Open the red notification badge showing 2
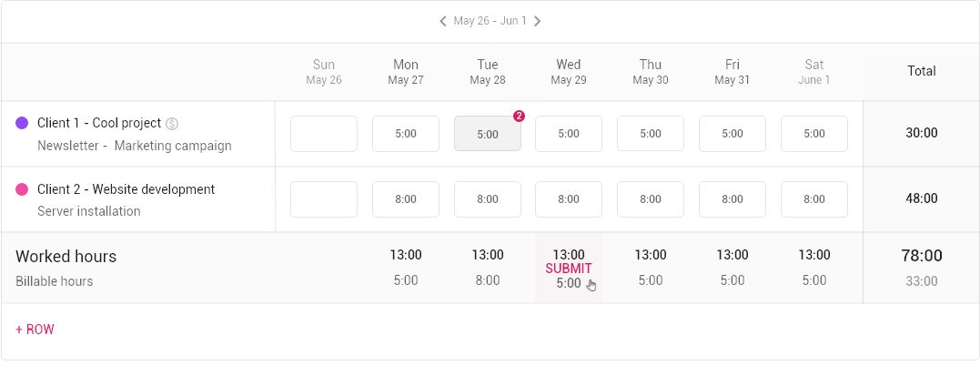 [x=519, y=116]
